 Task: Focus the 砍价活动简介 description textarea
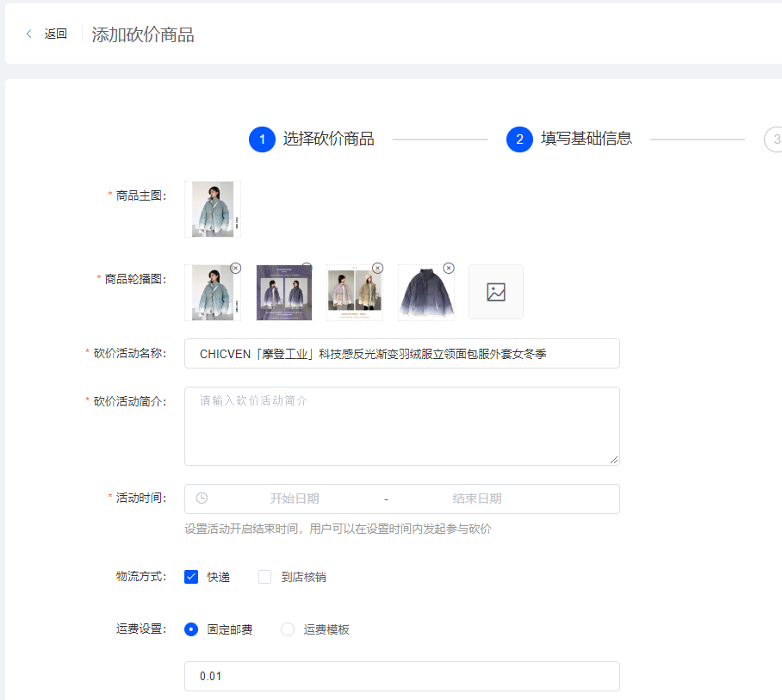[402, 426]
